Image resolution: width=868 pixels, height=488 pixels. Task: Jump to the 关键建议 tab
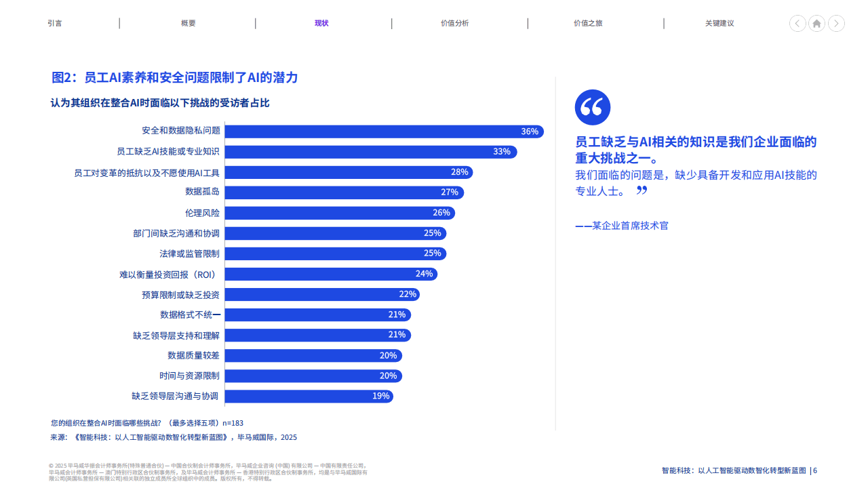(x=719, y=23)
